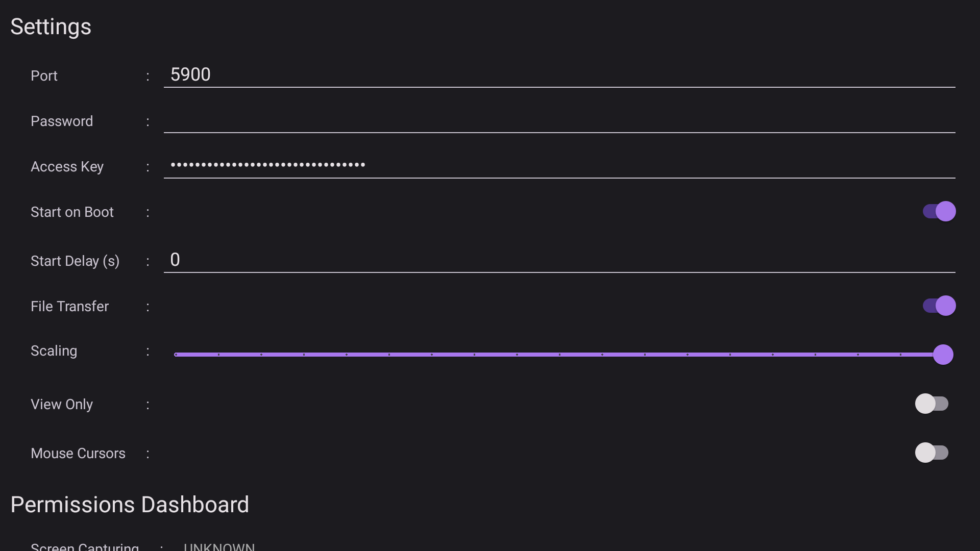
Task: Select the masked Access Key field
Action: (559, 165)
